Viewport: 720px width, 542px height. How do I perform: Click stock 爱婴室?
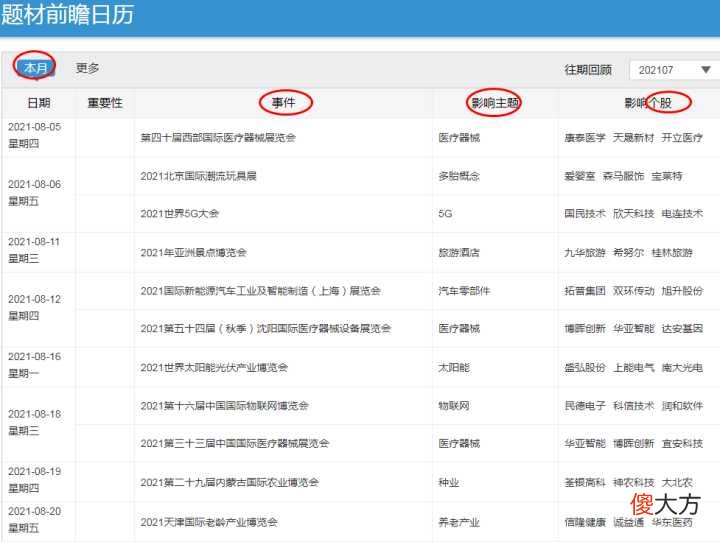pos(579,176)
